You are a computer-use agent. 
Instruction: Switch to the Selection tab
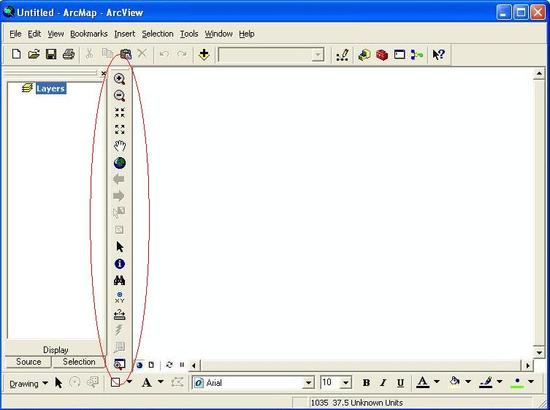tap(79, 362)
